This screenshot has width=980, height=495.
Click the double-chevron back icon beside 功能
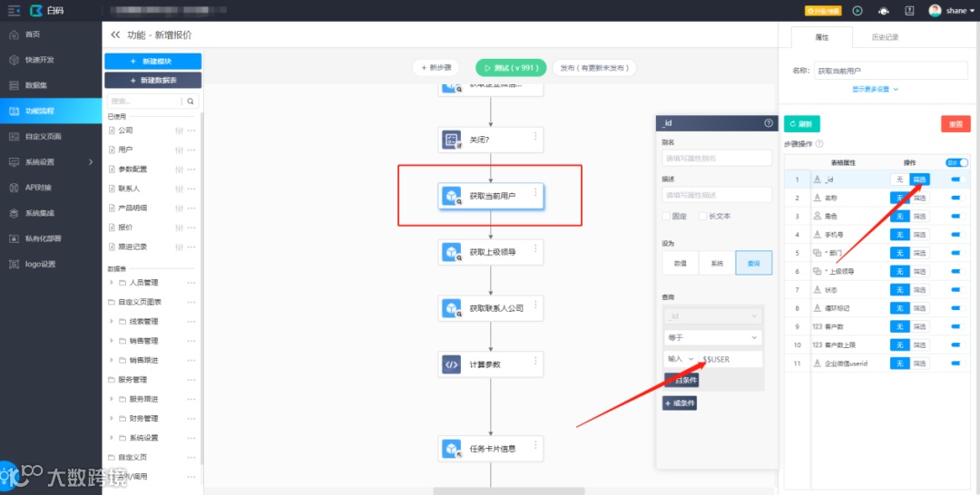[x=115, y=35]
